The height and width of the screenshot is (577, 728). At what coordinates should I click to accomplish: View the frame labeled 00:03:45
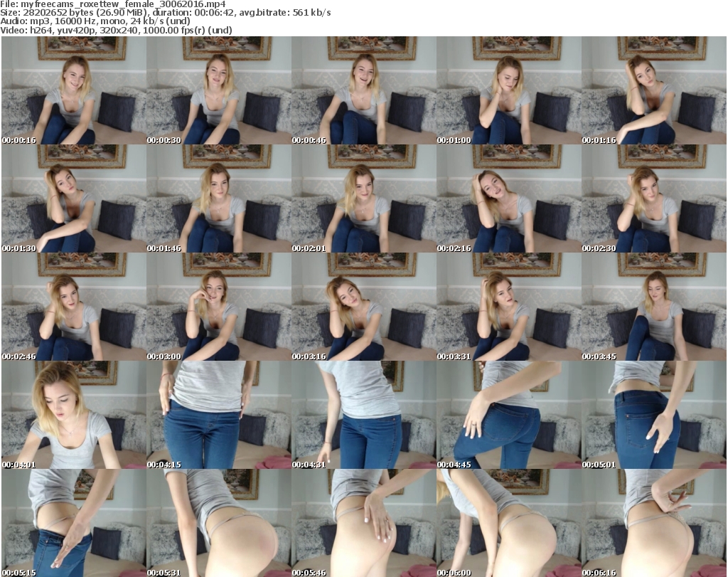[653, 307]
